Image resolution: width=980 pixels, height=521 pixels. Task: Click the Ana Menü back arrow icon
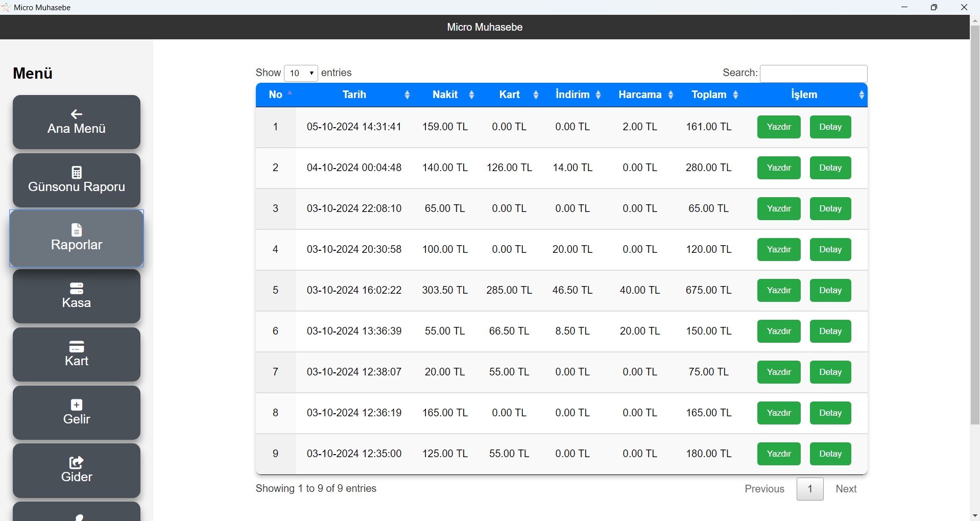tap(77, 114)
